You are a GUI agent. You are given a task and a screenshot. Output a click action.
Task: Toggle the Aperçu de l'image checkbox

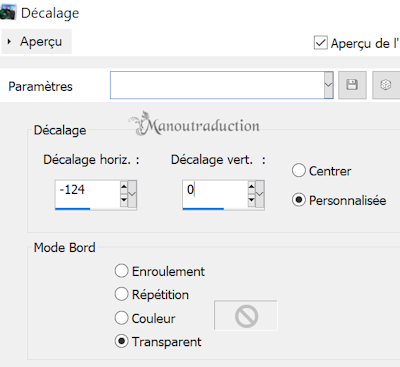pyautogui.click(x=321, y=43)
